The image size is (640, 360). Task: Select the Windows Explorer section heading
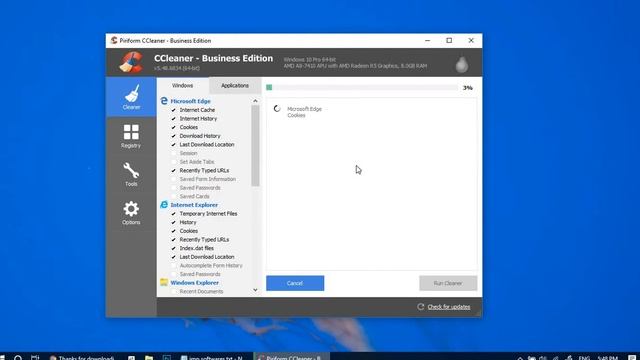195,282
